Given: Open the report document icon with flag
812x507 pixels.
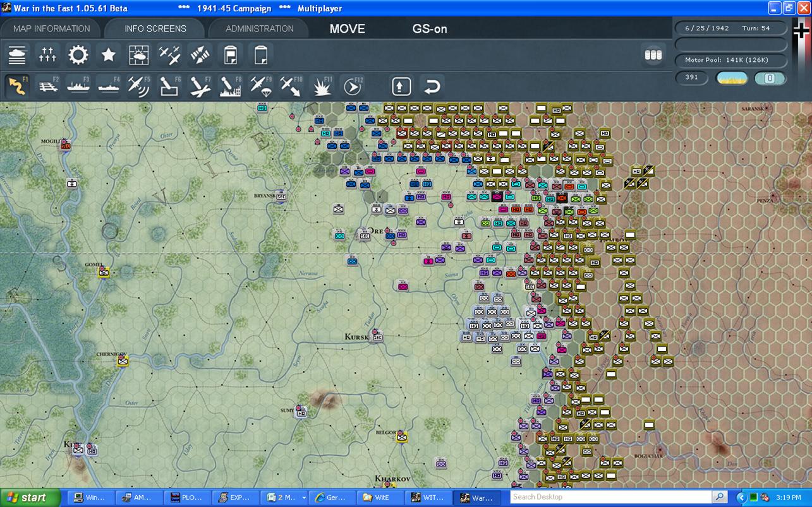Looking at the screenshot, I should pyautogui.click(x=231, y=55).
